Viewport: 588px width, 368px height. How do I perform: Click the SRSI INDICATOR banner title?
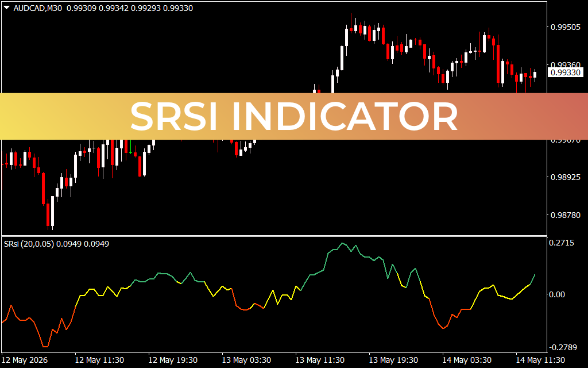tap(294, 116)
